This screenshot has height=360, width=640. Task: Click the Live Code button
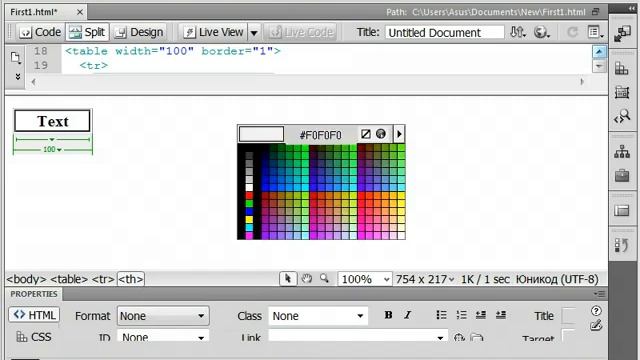tap(301, 32)
